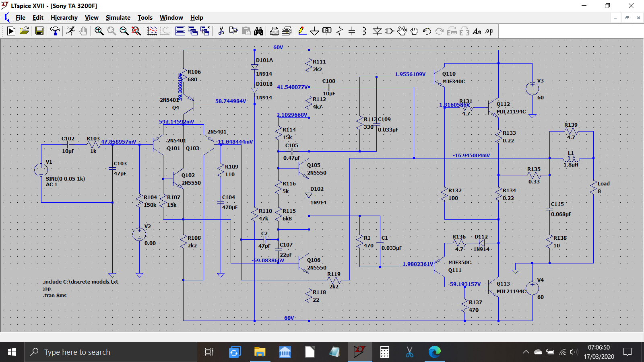Image resolution: width=644 pixels, height=362 pixels.
Task: Click the taskbar search box
Action: (x=111, y=352)
